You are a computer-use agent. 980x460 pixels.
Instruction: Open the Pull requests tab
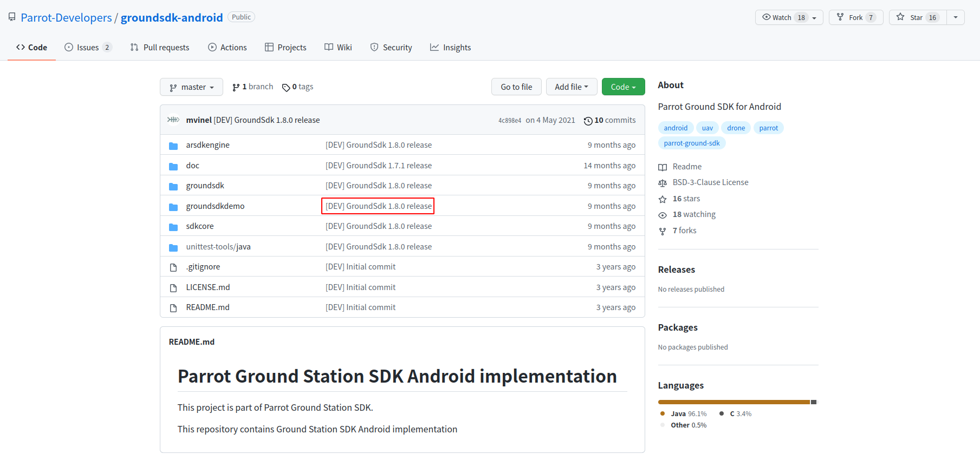pyautogui.click(x=160, y=48)
